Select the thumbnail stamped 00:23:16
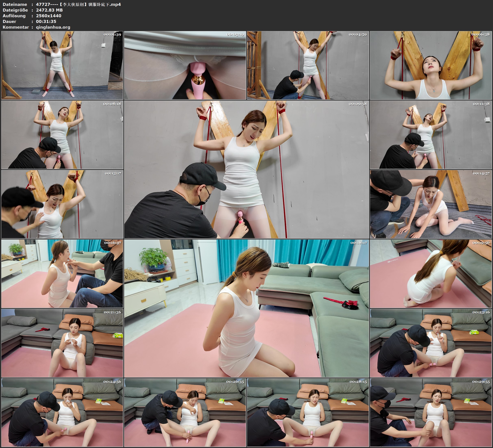The width and height of the screenshot is (493, 448). click(431, 343)
